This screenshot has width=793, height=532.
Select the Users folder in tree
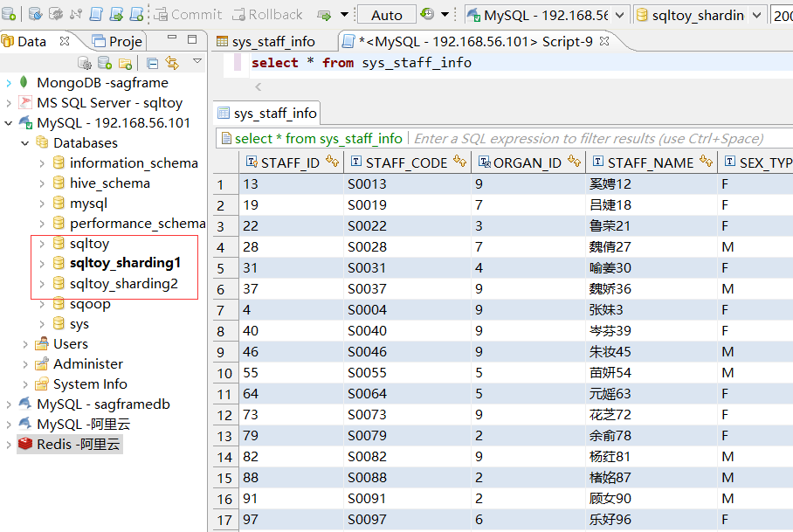coord(70,344)
